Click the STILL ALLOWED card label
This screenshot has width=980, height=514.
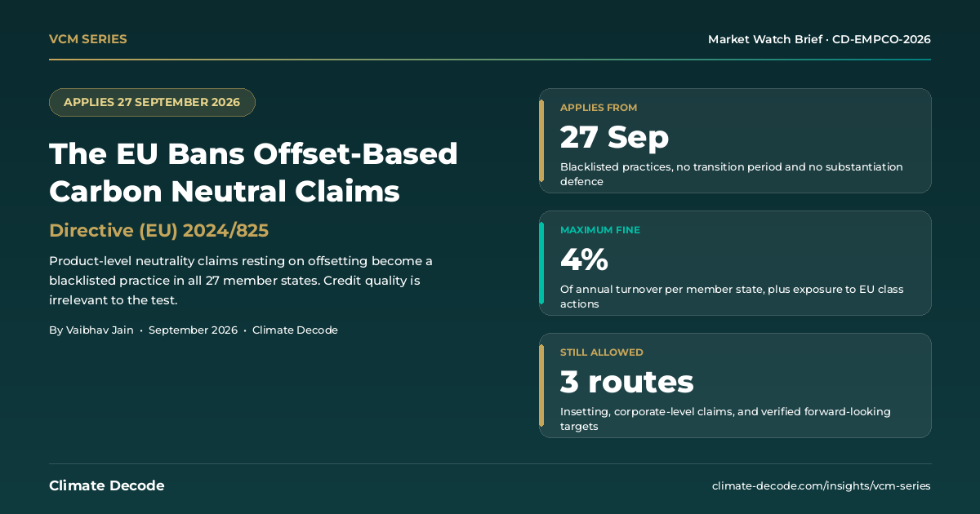tap(602, 352)
